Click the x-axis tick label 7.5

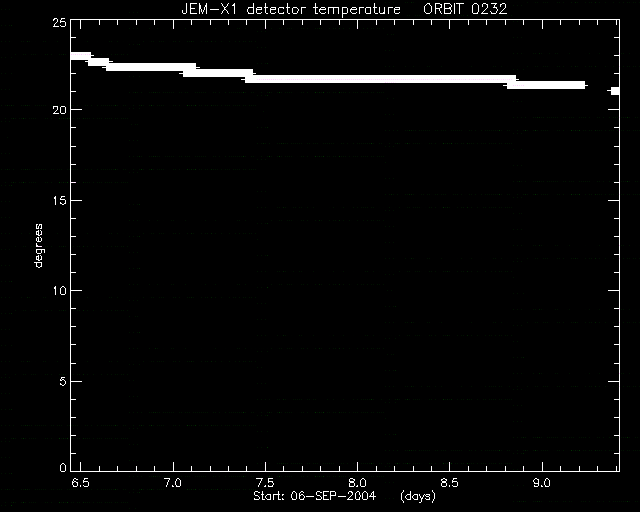[265, 483]
